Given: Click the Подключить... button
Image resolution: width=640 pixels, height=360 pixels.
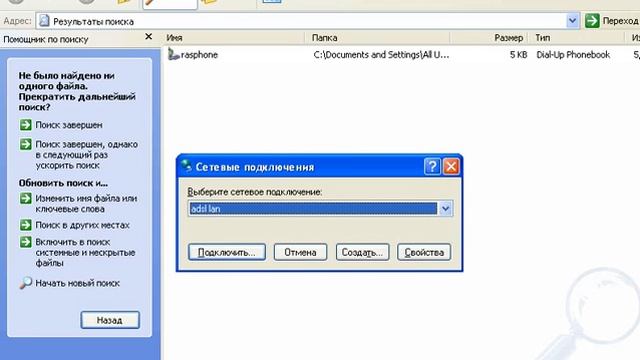Looking at the screenshot, I should 227,252.
